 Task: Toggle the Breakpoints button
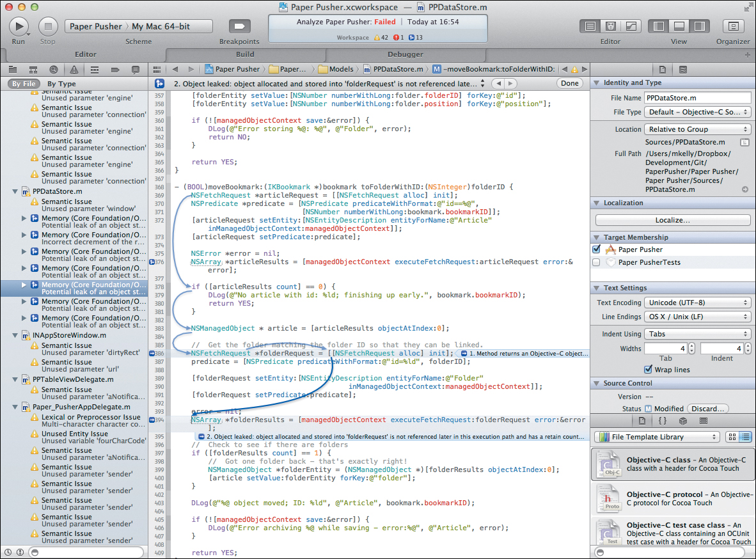pos(239,26)
